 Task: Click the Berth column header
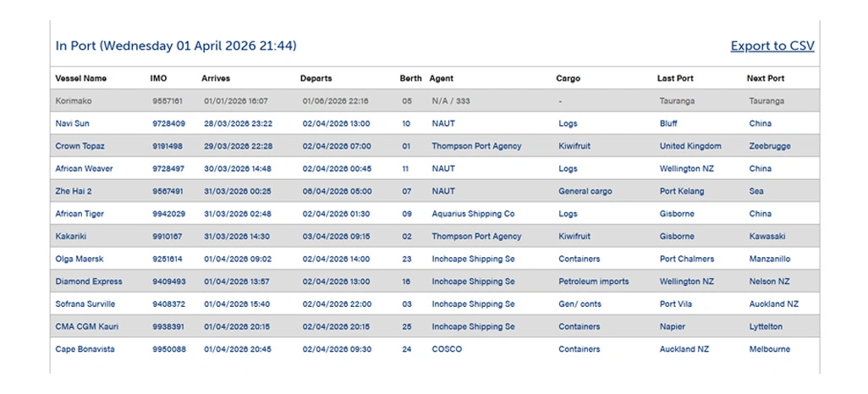click(x=410, y=79)
